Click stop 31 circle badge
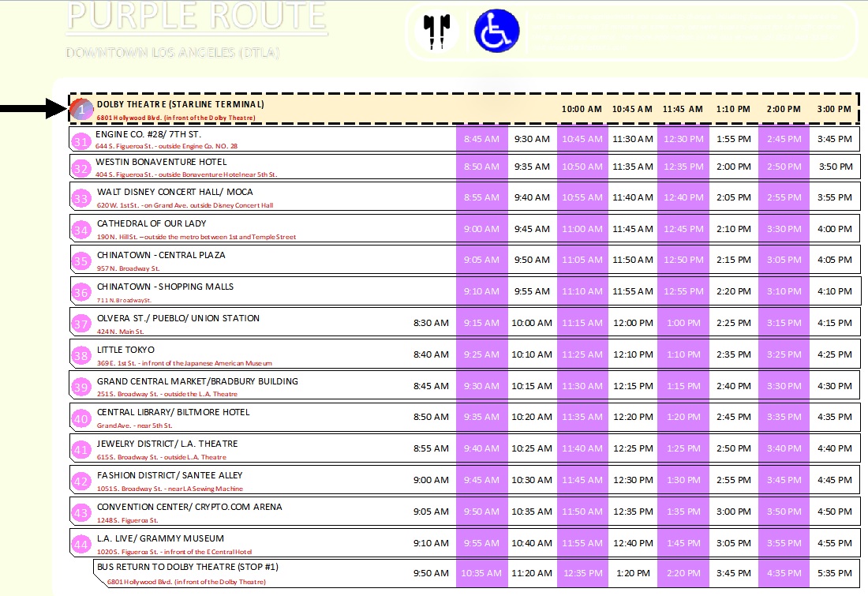The image size is (868, 596). click(x=81, y=141)
